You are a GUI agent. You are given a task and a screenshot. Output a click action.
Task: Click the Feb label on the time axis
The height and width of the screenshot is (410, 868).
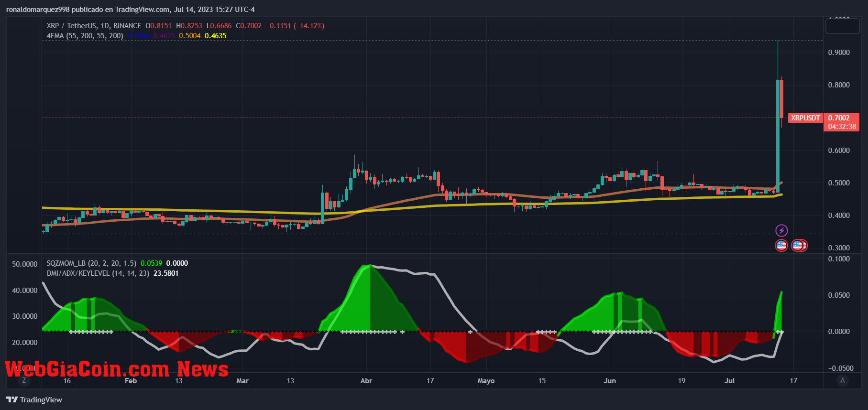[131, 381]
